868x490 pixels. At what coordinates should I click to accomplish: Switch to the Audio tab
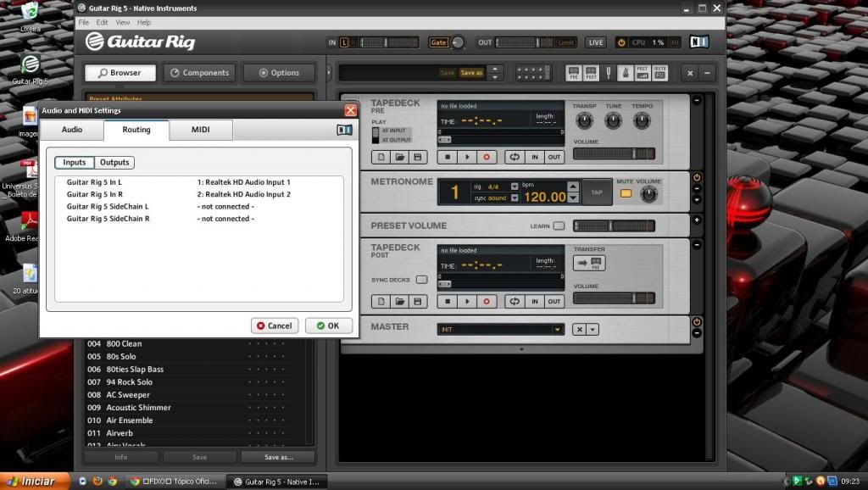click(72, 130)
